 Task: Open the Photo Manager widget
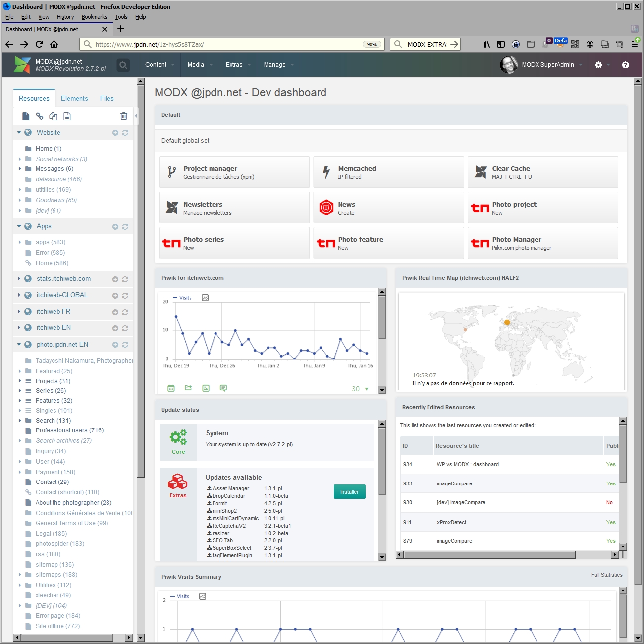tap(543, 243)
